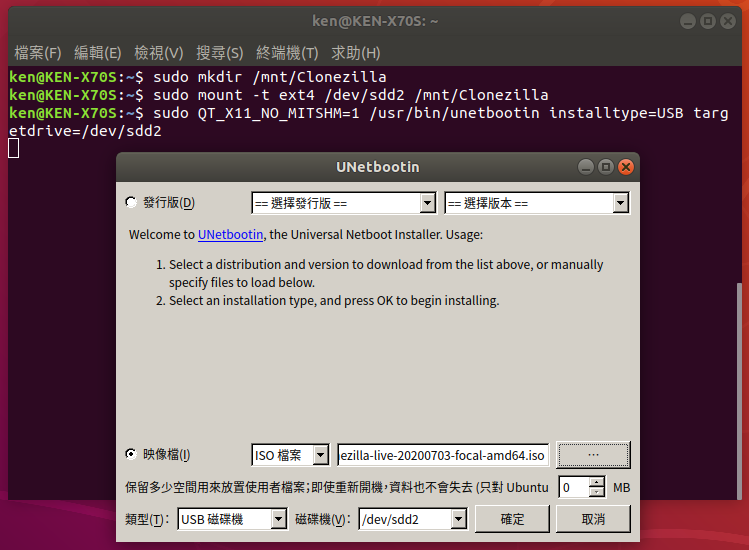The height and width of the screenshot is (550, 749).
Task: Maximize the terminal window
Action: tap(708, 21)
